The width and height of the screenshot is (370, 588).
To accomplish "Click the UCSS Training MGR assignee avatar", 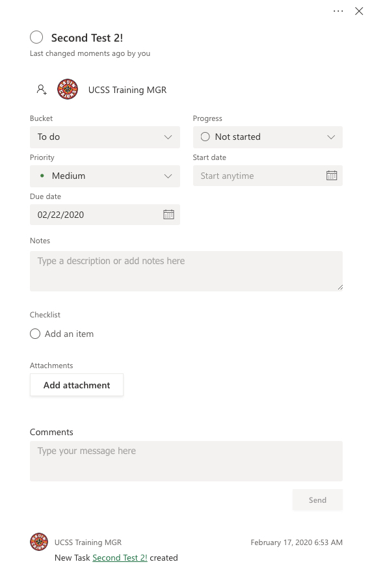I will click(68, 90).
